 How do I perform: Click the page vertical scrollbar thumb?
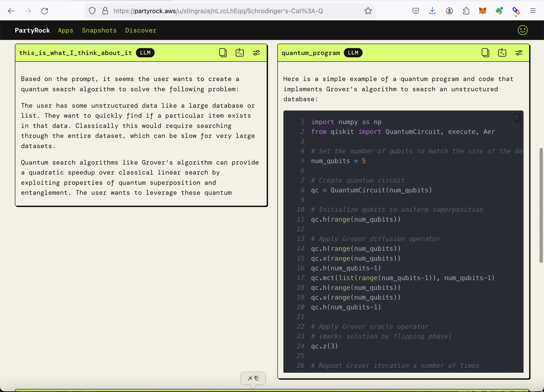(x=541, y=205)
